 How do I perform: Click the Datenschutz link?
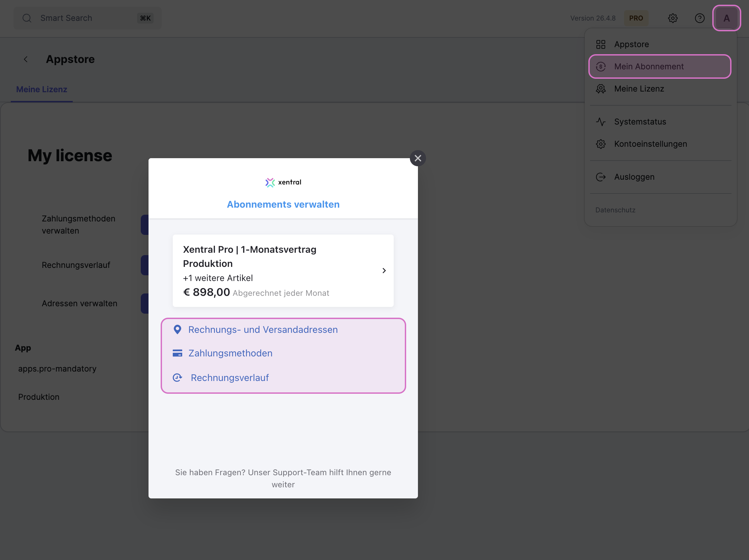point(615,210)
